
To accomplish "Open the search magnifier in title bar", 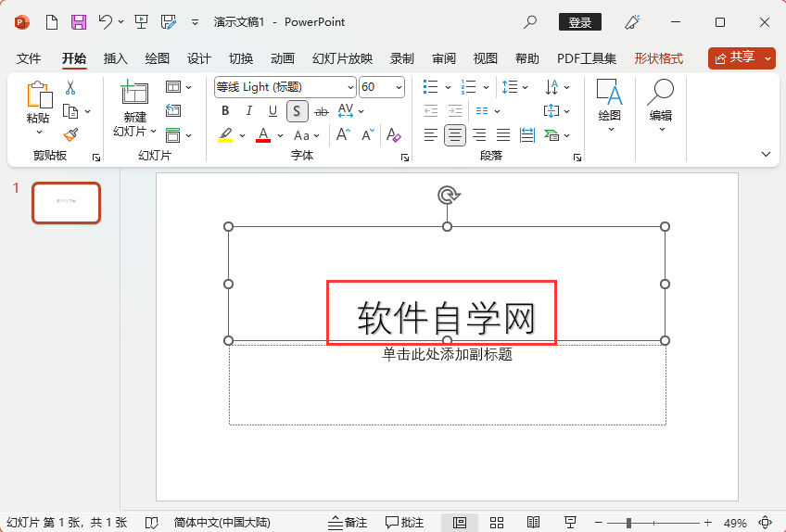I will tap(530, 22).
